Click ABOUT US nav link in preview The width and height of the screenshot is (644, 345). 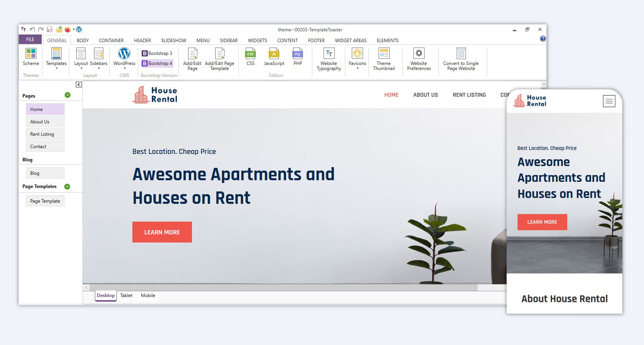pyautogui.click(x=425, y=95)
